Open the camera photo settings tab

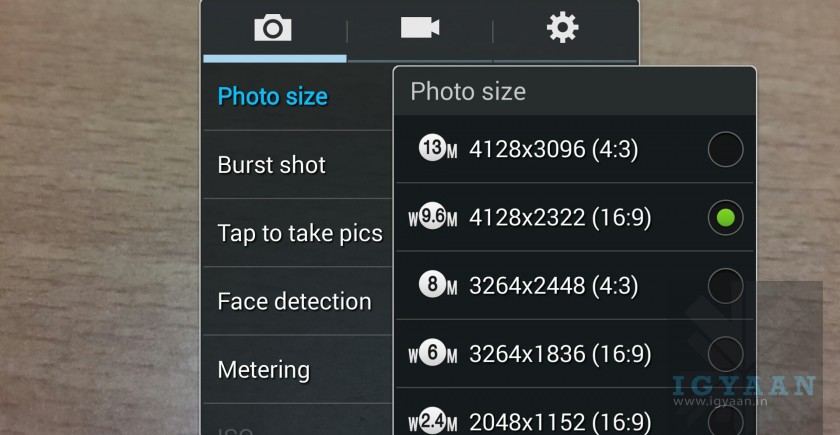(273, 28)
